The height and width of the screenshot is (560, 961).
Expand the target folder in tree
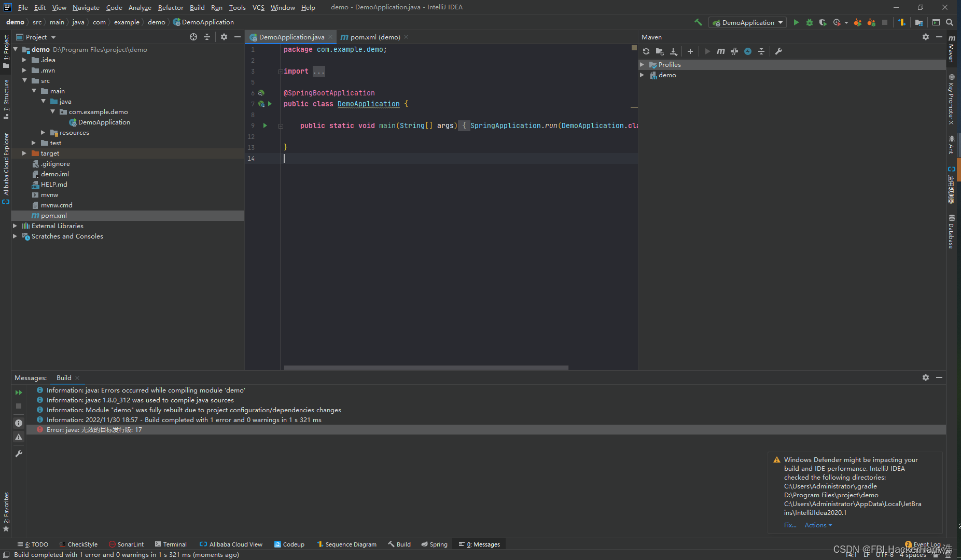(x=24, y=153)
